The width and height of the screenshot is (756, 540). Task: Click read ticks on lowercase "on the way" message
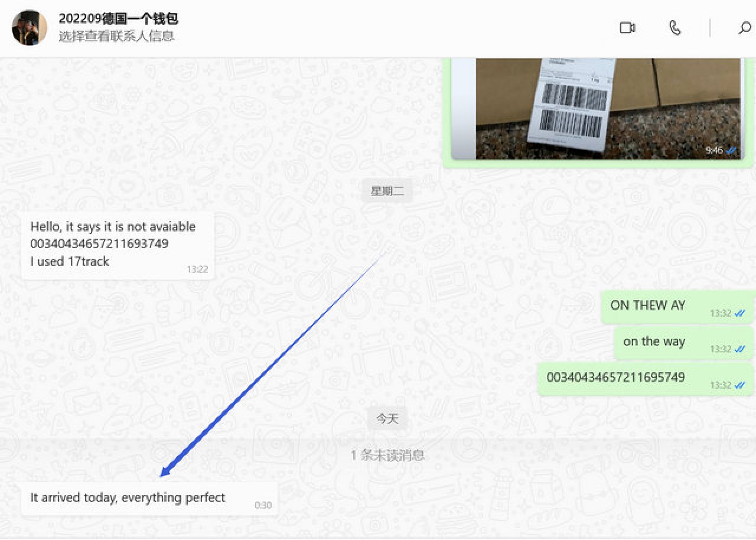point(740,349)
